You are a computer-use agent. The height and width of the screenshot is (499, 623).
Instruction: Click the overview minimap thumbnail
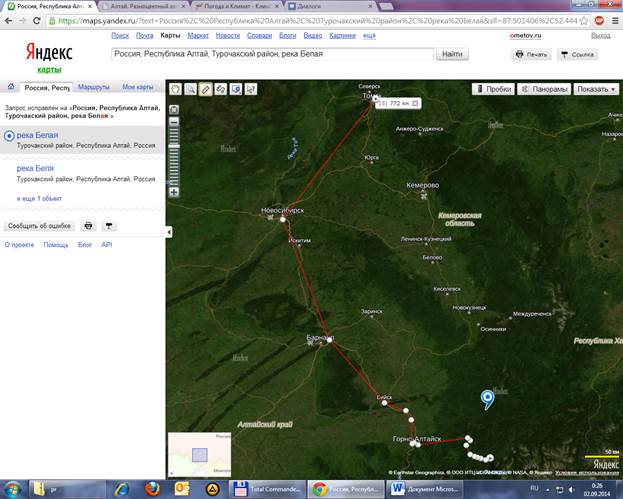[x=199, y=455]
